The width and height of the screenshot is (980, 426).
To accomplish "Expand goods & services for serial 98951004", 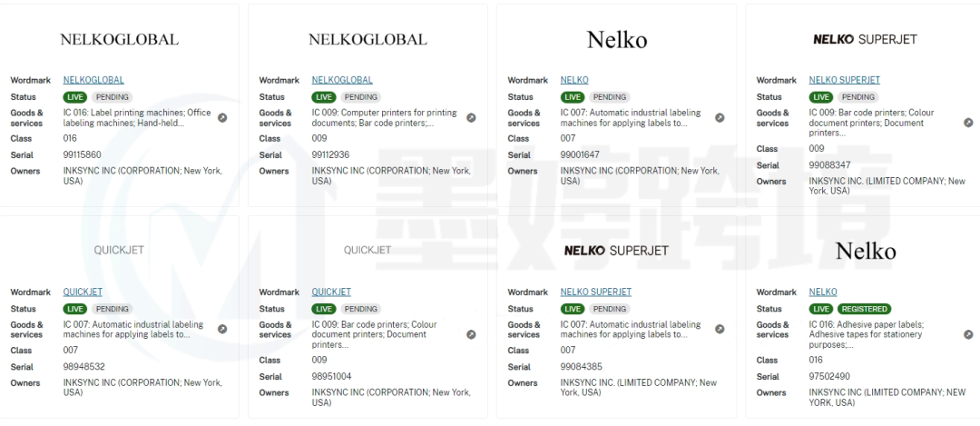I will point(471,334).
